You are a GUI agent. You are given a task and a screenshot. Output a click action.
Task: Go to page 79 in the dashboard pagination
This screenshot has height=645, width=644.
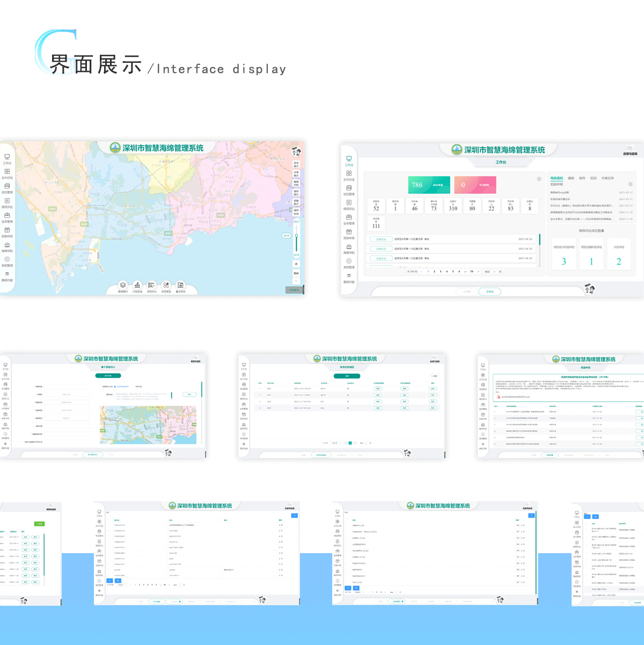[x=472, y=272]
